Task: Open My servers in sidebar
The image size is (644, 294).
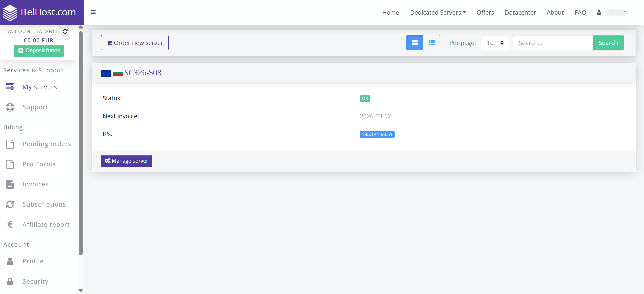Action: click(40, 87)
